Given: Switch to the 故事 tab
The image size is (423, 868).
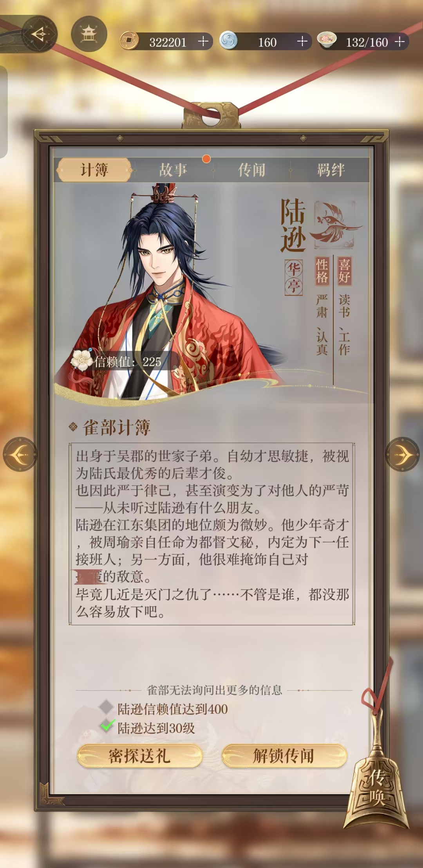Looking at the screenshot, I should pos(173,170).
